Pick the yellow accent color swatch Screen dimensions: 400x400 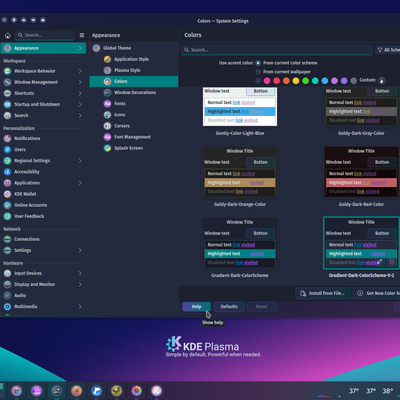(x=296, y=81)
